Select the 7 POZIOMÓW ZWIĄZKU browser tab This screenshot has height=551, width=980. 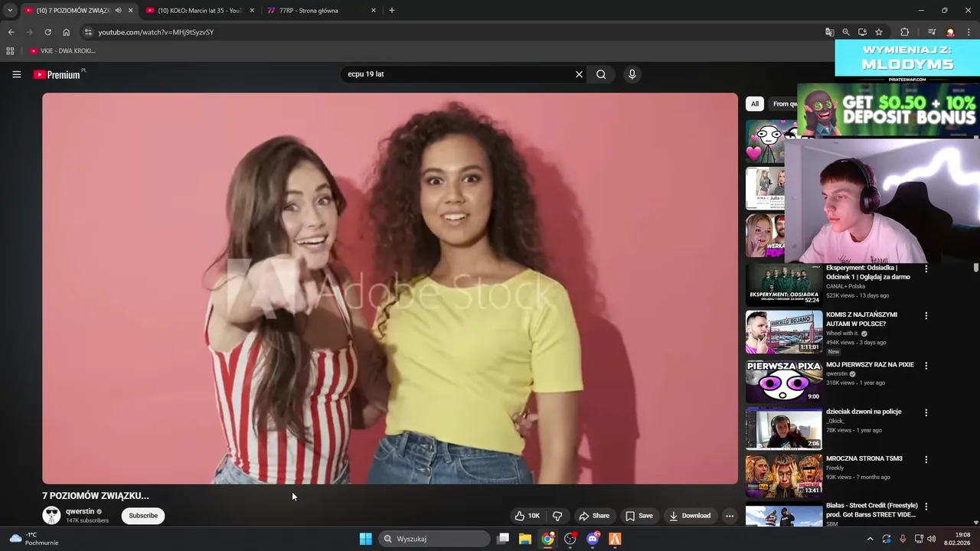pos(73,11)
